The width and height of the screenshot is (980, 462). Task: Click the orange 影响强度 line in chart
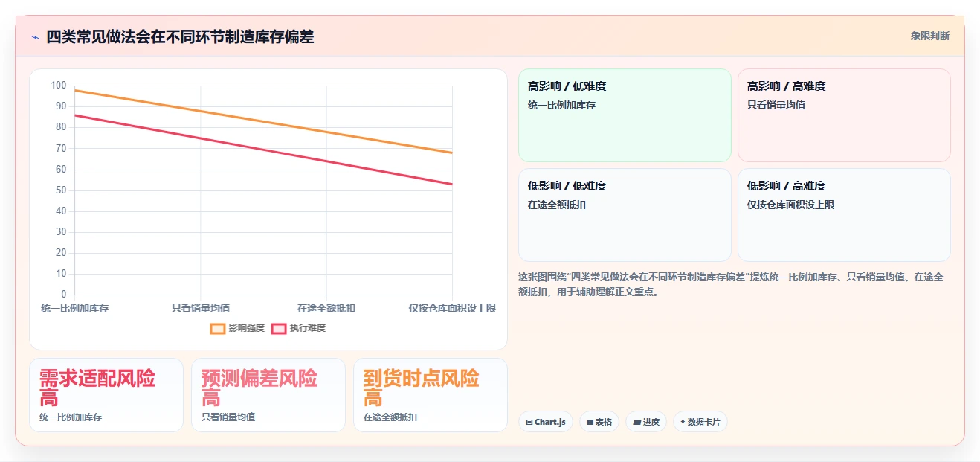pyautogui.click(x=263, y=121)
